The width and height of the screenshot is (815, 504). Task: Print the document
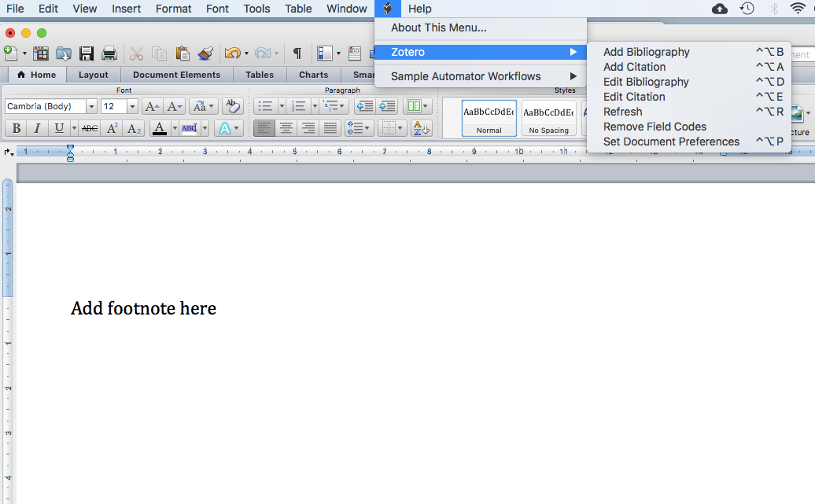click(x=109, y=53)
